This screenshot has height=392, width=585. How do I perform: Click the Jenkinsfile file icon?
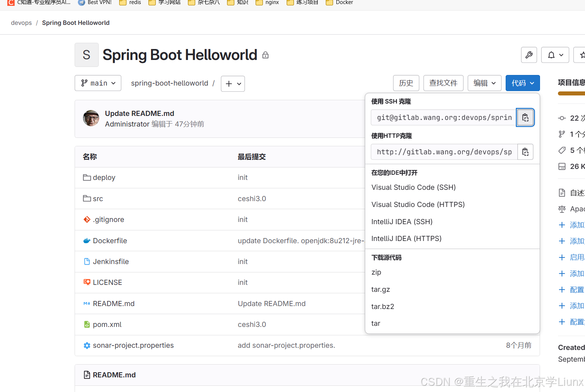87,261
